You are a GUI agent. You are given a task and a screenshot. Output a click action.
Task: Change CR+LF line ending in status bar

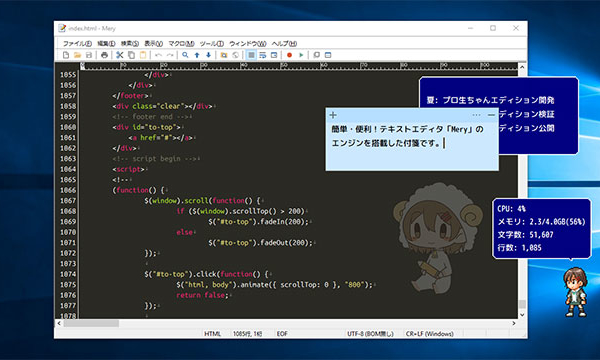[x=429, y=334]
